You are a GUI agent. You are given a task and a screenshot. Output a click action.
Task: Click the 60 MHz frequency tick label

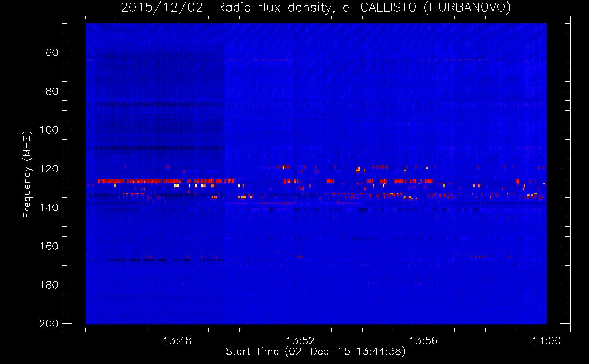point(52,52)
